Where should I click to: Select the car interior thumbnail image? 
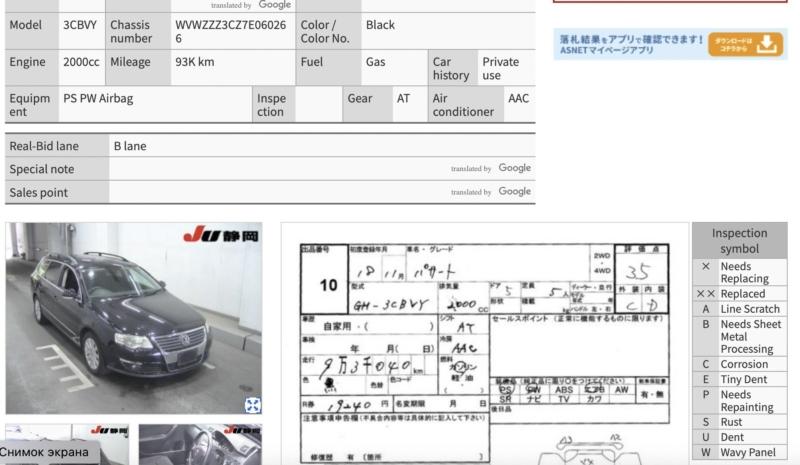coord(200,444)
